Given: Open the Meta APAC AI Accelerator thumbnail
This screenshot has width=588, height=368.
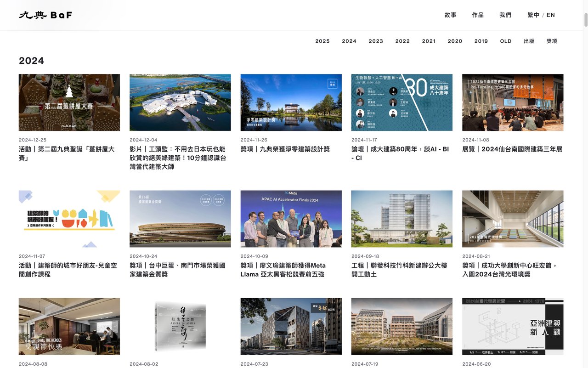Looking at the screenshot, I should point(291,219).
